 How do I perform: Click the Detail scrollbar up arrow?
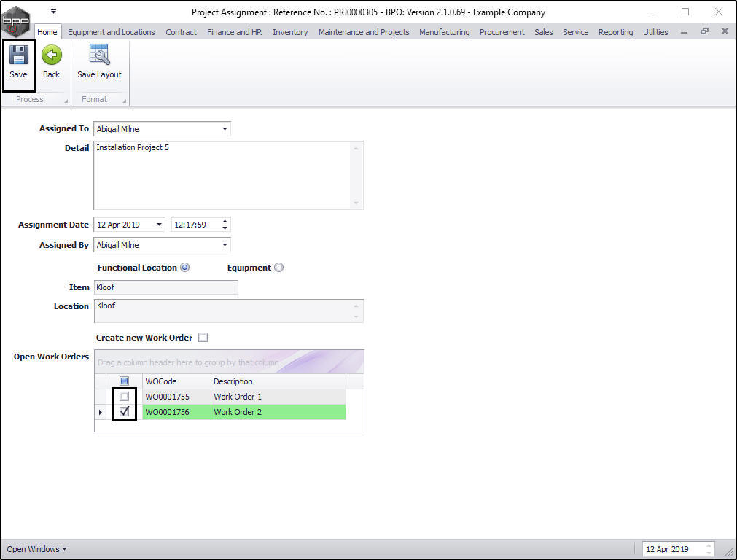coord(356,148)
